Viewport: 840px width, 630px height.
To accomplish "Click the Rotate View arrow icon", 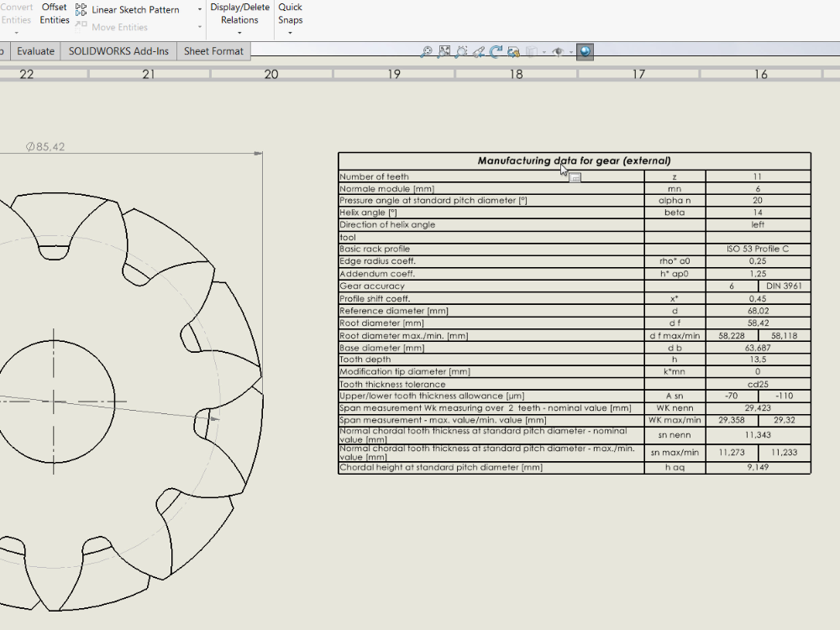I will (x=496, y=51).
